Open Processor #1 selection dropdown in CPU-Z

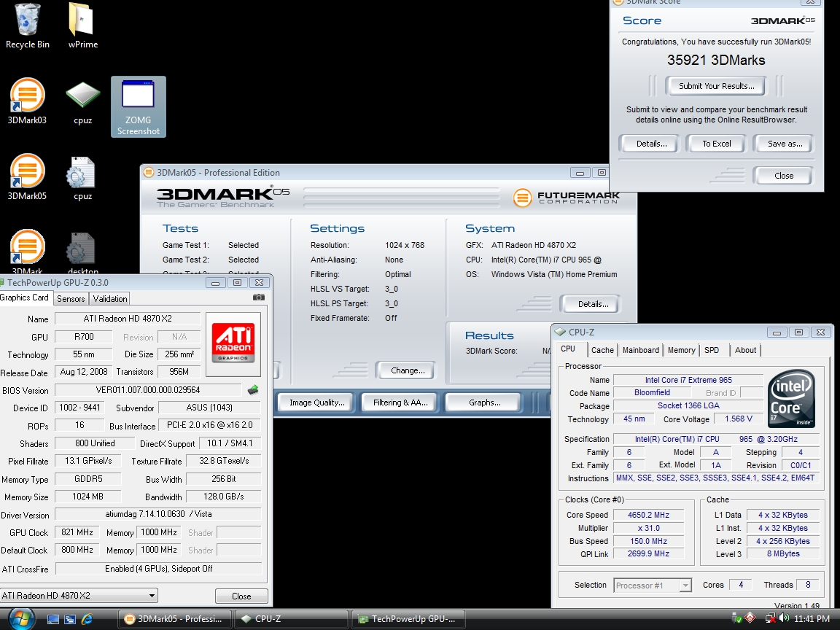653,586
